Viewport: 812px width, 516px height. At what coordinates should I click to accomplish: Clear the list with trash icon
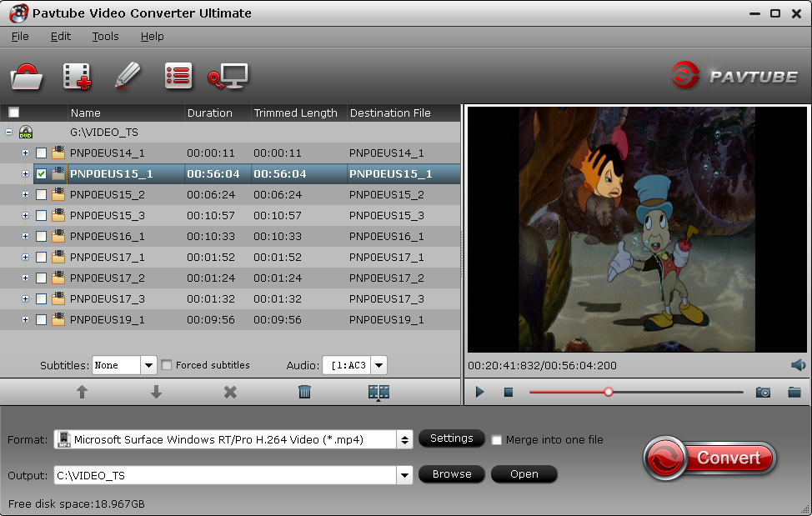pos(304,392)
